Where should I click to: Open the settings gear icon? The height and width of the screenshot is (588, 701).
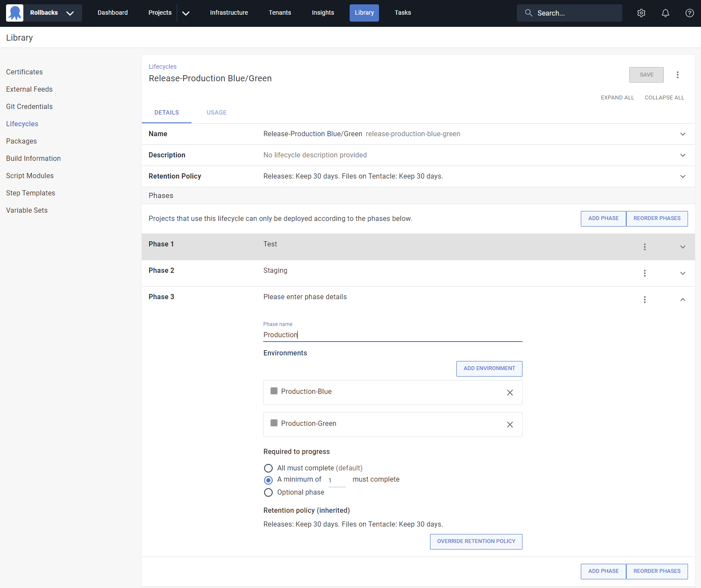coord(641,13)
